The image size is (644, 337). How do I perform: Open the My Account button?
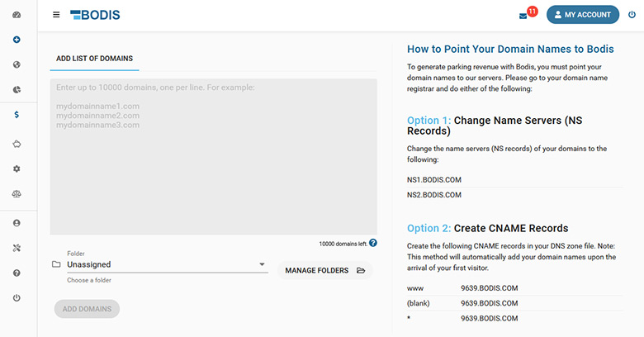click(583, 15)
